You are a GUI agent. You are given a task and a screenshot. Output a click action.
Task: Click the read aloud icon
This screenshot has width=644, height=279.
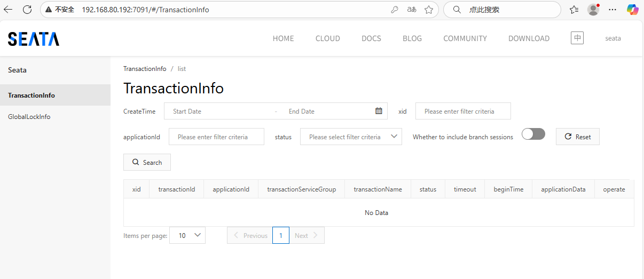[x=412, y=10]
